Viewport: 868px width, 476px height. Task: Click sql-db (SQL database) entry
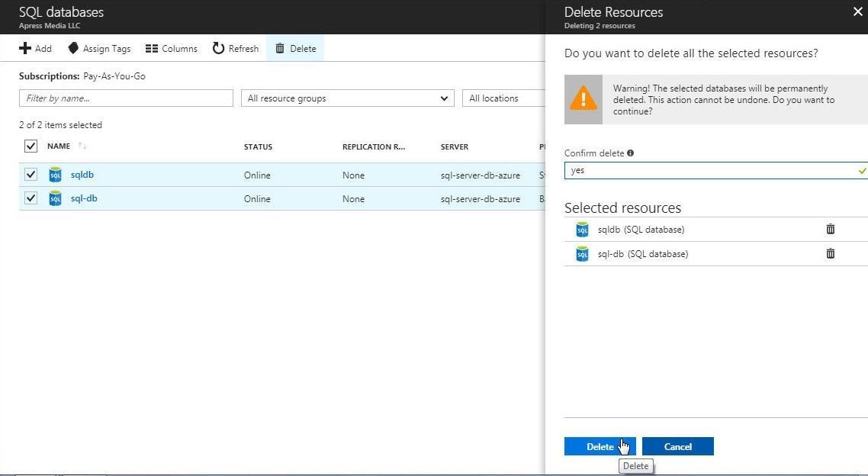click(x=643, y=254)
